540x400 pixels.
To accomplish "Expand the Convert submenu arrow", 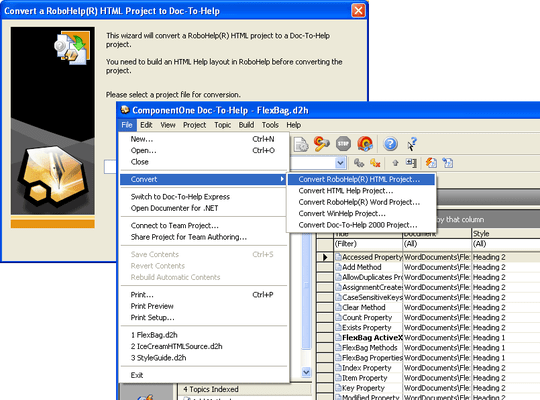I will coord(282,179).
